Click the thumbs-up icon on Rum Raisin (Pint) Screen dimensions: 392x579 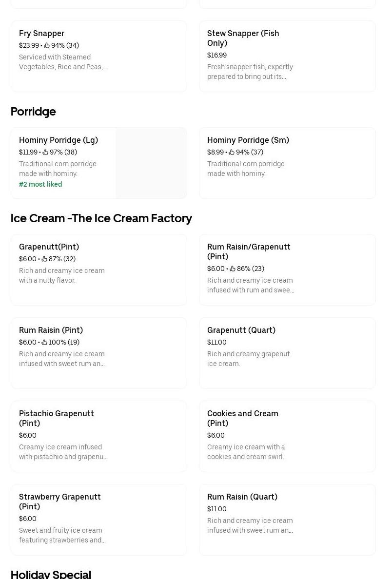[44, 342]
